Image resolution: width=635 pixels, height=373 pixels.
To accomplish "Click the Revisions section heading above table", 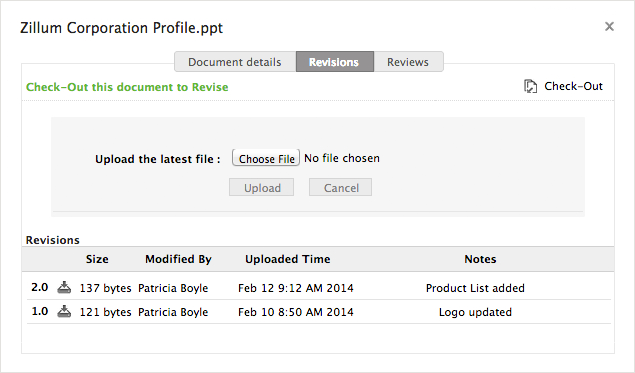I will 53,240.
